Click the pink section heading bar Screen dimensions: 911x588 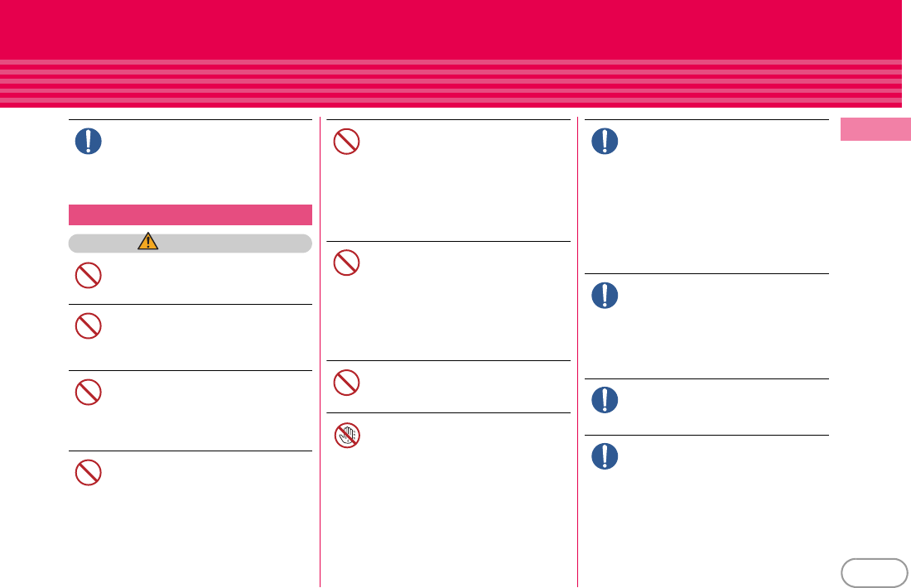190,215
